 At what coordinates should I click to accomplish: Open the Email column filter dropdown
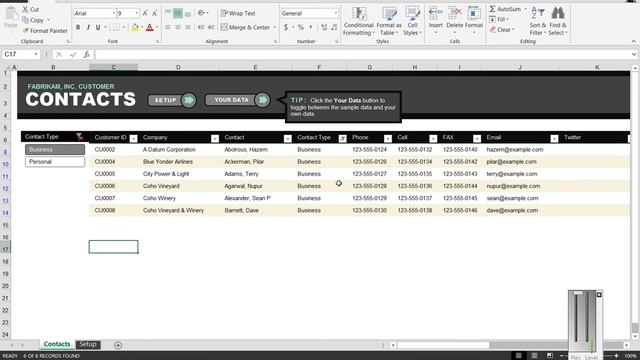coord(554,139)
